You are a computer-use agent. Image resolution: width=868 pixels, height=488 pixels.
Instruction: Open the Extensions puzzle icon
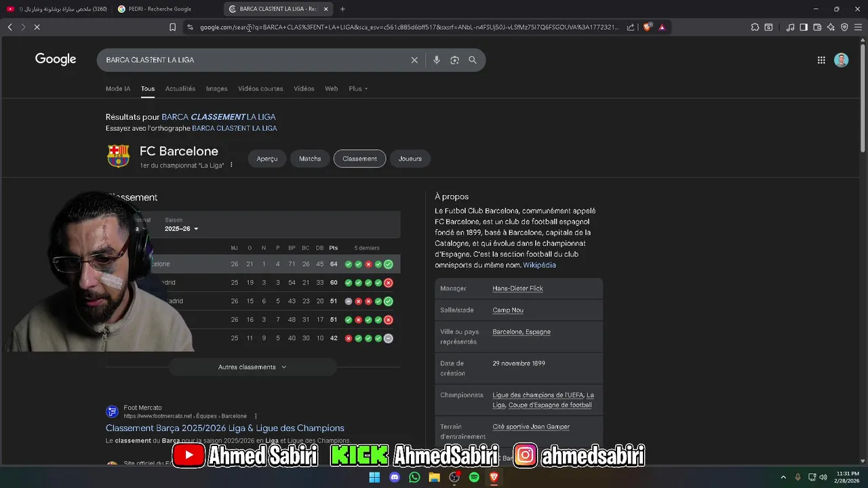point(755,27)
